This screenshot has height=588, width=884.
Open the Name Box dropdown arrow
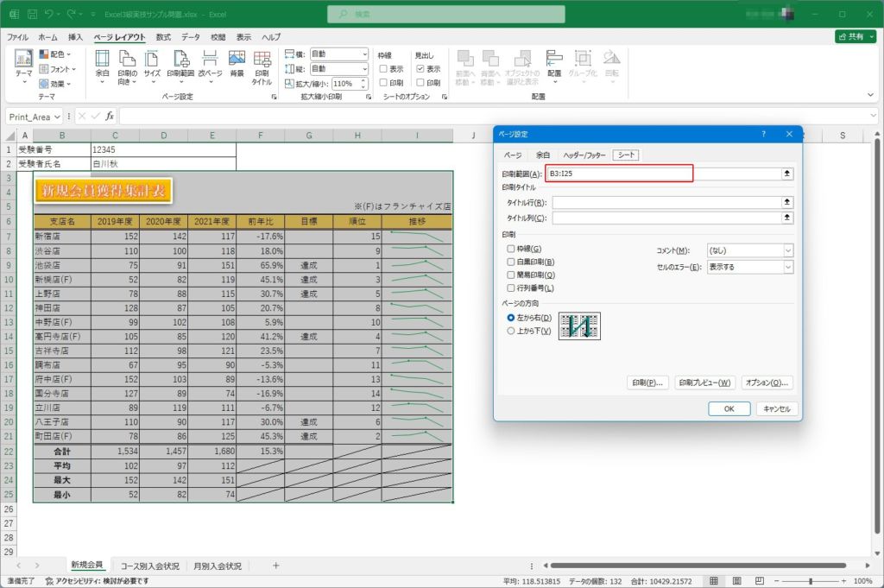coord(58,116)
